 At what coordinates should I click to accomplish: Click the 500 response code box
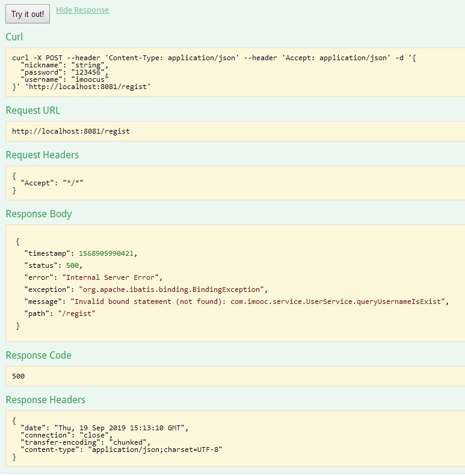(19, 376)
